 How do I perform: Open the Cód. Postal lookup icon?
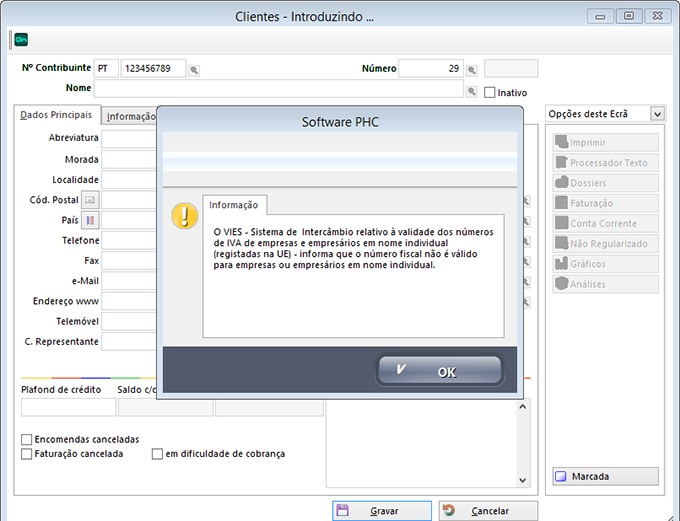[x=90, y=200]
